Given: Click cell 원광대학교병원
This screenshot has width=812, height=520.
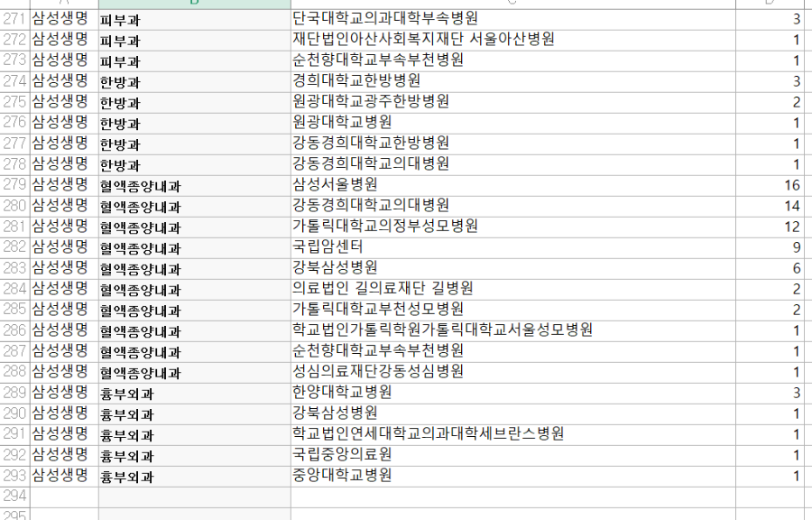Looking at the screenshot, I should (512, 123).
